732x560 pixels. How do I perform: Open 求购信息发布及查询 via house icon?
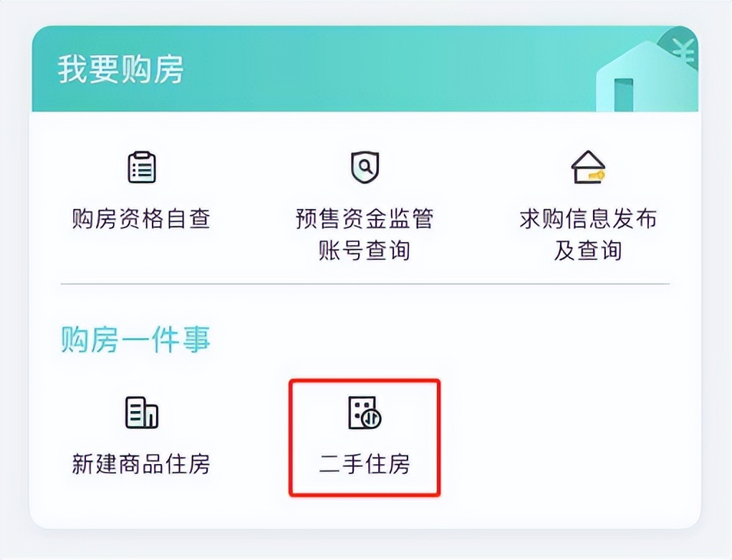tap(589, 166)
